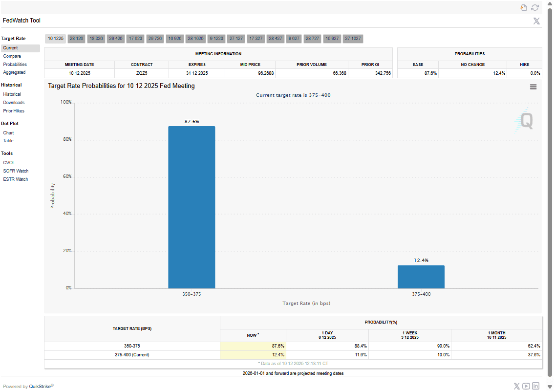This screenshot has width=555, height=392.
Task: Select the 28 126 meeting date tab
Action: click(76, 39)
